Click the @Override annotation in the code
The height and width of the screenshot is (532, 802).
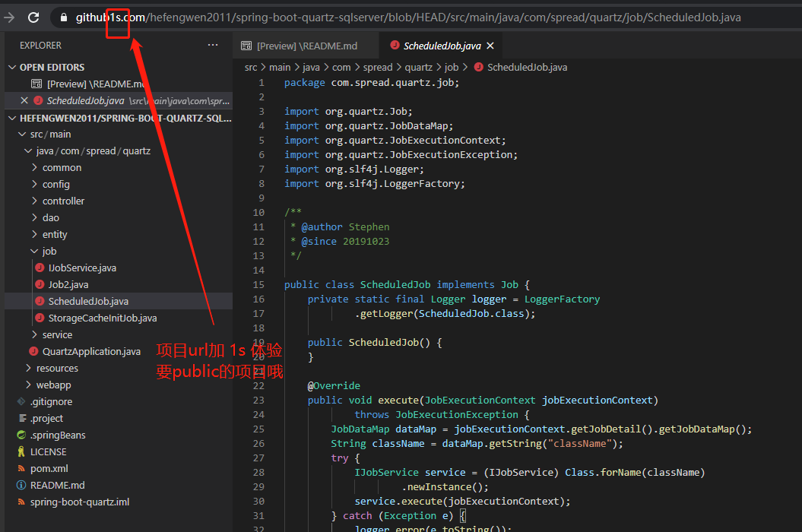tap(334, 385)
